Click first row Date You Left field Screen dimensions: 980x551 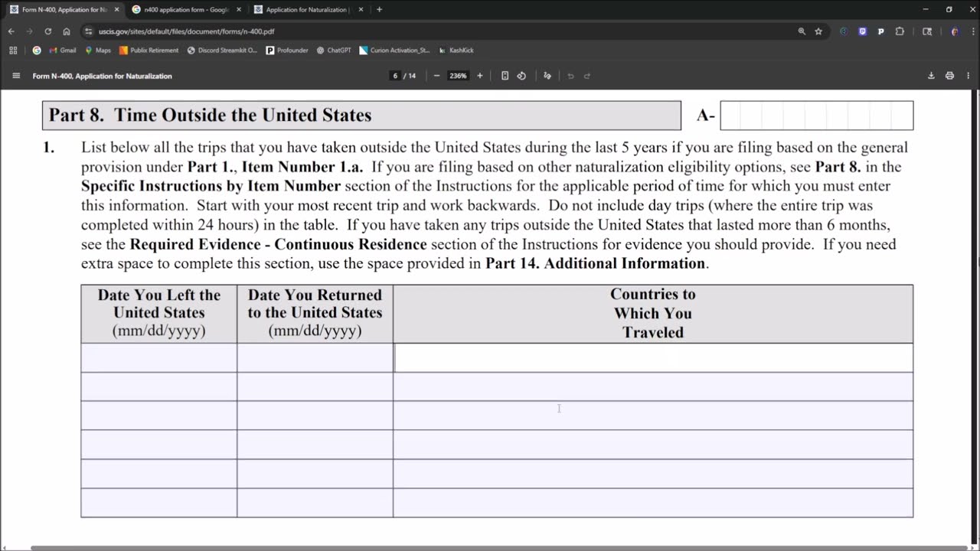(x=159, y=358)
